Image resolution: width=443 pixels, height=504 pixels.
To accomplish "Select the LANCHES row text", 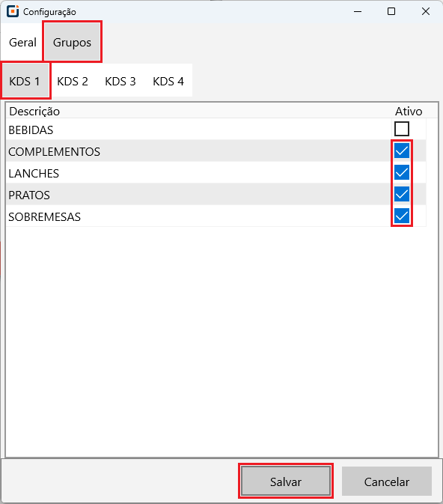I will [34, 174].
